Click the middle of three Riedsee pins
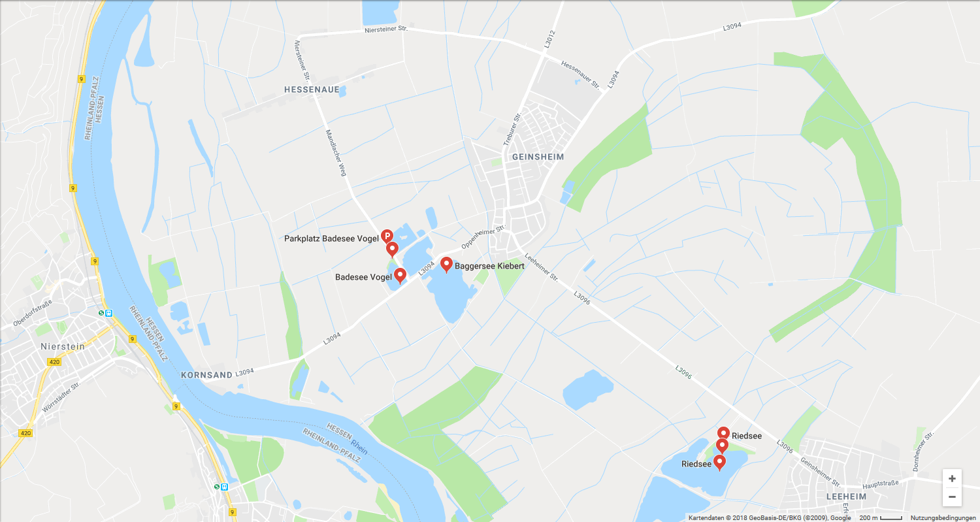The height and width of the screenshot is (522, 980). (722, 446)
